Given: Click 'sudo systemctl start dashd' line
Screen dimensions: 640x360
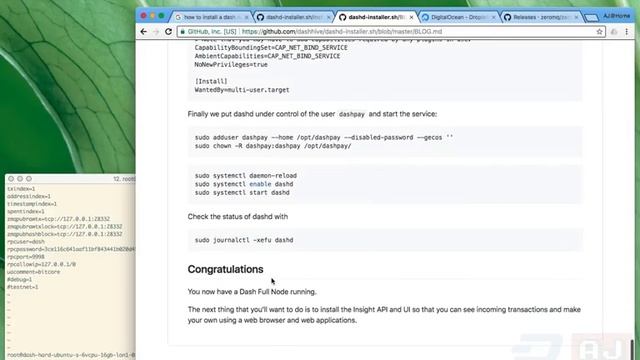Looking at the screenshot, I should (242, 193).
